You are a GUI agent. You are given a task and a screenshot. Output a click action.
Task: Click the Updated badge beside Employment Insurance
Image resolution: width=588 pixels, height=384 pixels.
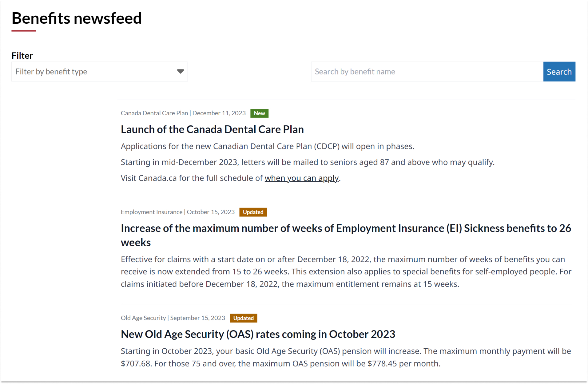click(253, 212)
